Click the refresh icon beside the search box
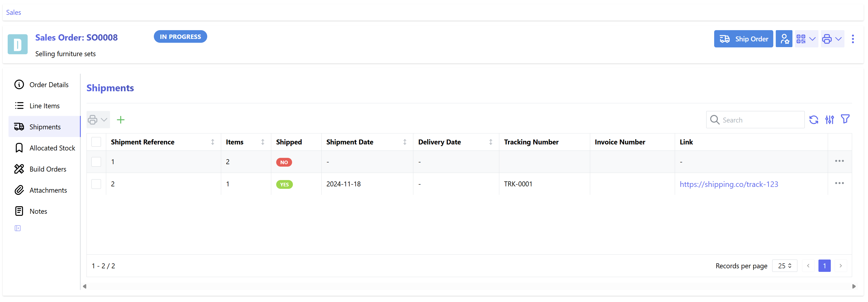This screenshot has width=868, height=302. tap(814, 119)
